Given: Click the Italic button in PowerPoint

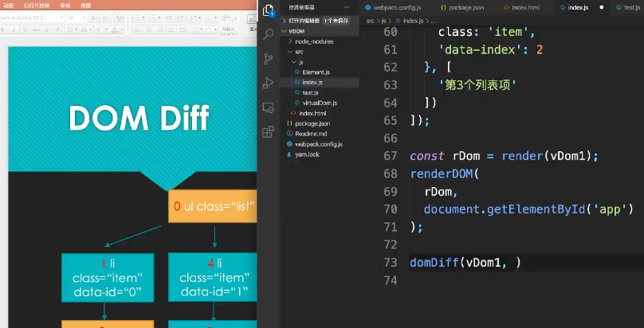Looking at the screenshot, I should click(x=14, y=29).
